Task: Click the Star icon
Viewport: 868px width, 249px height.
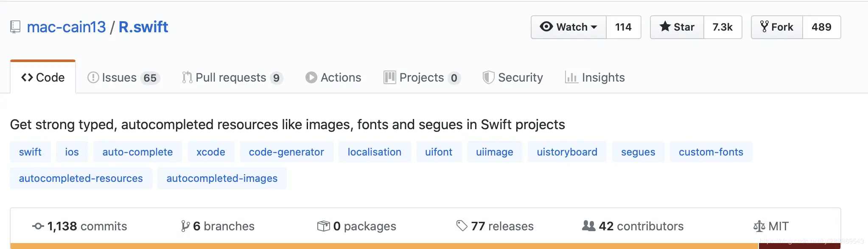Action: pos(665,27)
